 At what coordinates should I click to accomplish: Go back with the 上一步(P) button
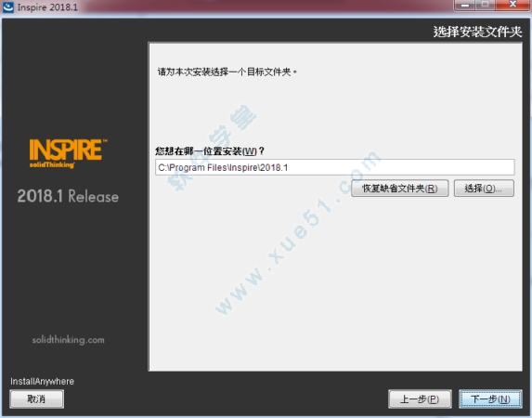pos(420,399)
